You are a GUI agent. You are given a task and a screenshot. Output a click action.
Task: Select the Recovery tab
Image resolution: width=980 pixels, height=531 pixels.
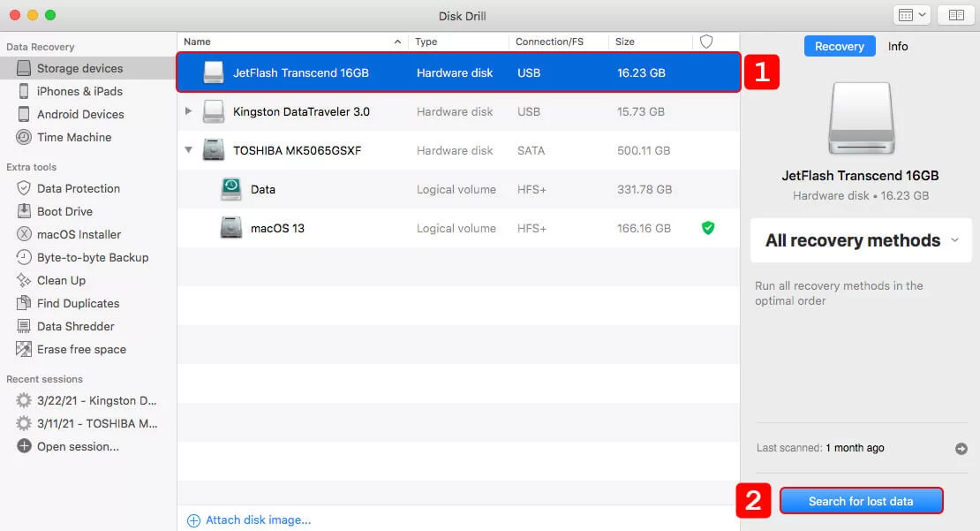839,46
